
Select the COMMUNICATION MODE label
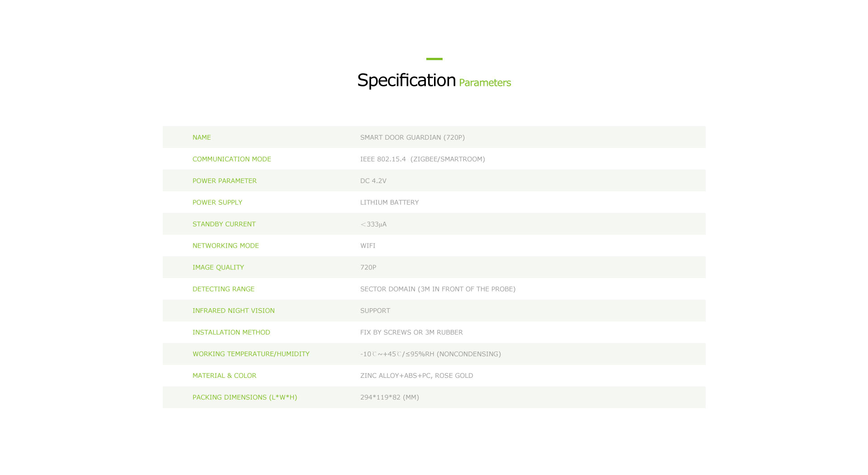(x=232, y=159)
